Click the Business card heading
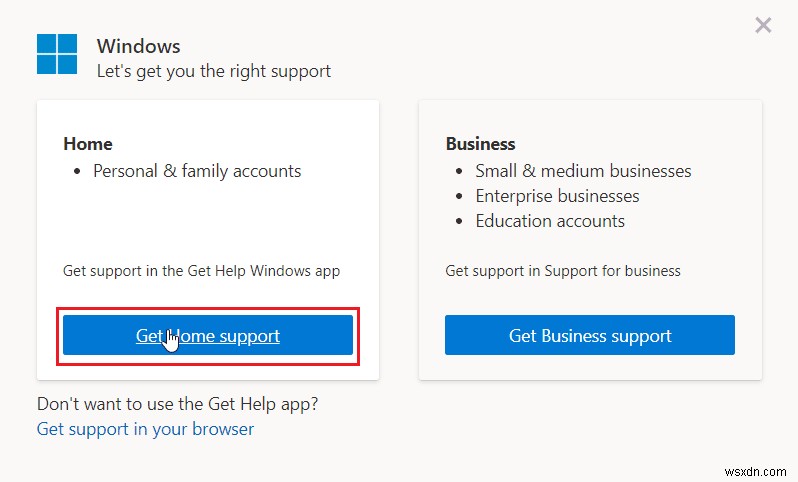 coord(481,144)
